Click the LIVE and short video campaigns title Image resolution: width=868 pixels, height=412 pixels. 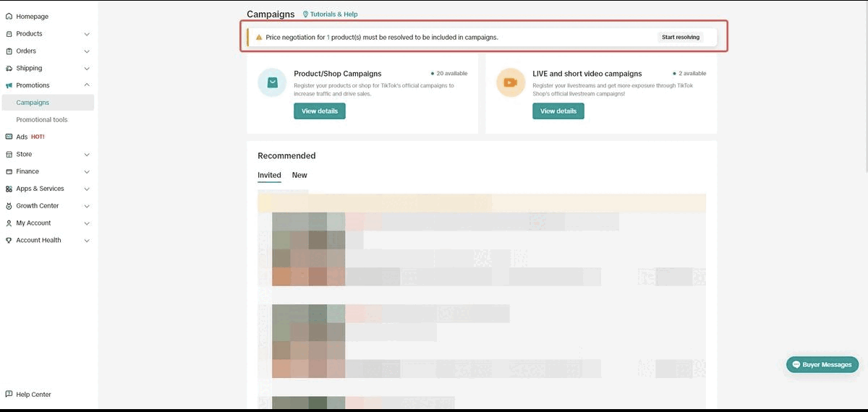pyautogui.click(x=587, y=74)
